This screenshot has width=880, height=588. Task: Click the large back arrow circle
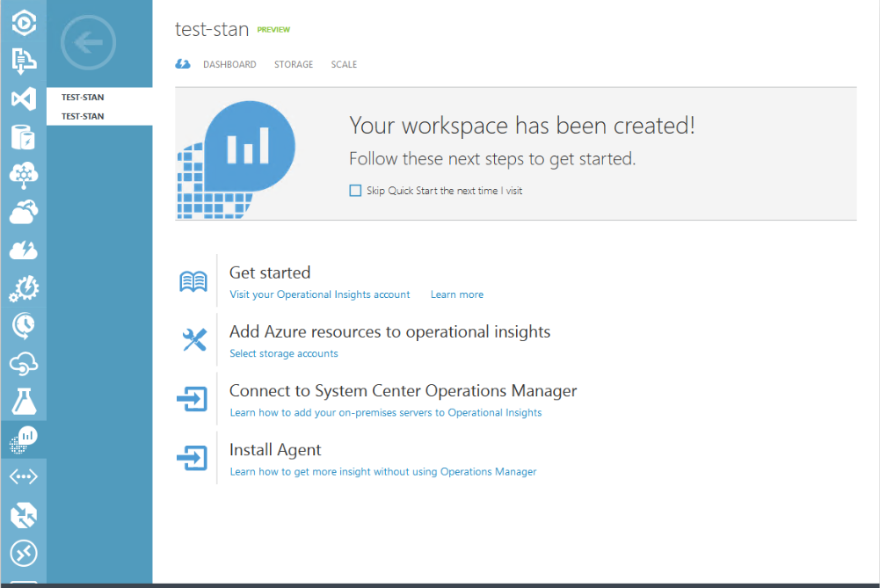(88, 42)
